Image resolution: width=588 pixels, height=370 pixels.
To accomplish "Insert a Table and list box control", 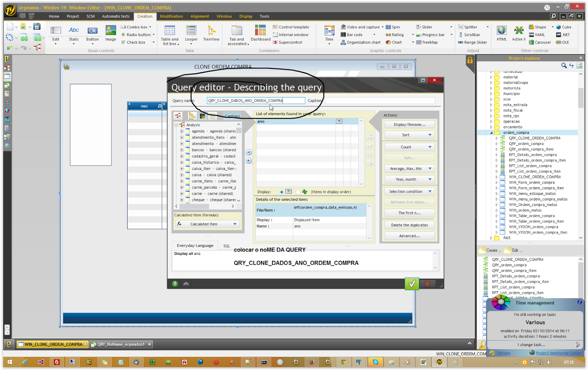I will [x=170, y=35].
